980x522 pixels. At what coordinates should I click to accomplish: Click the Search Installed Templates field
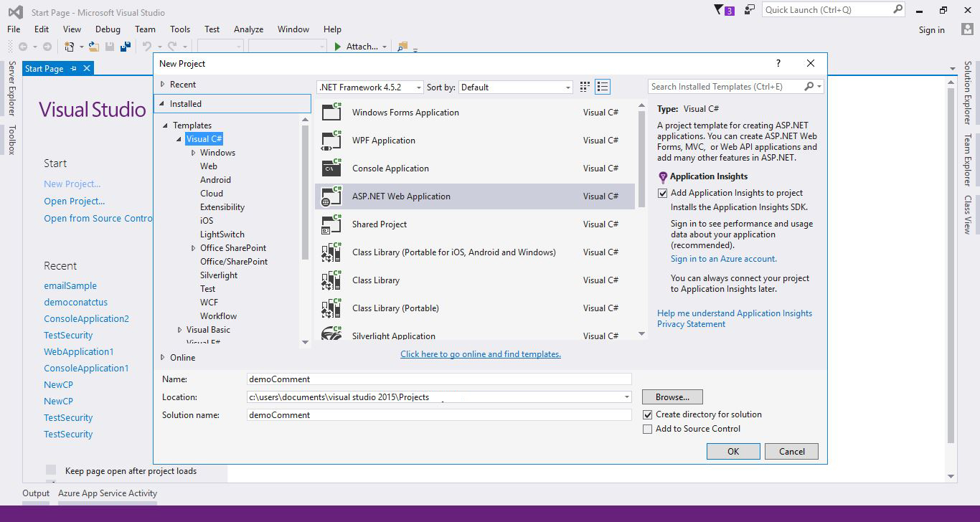726,87
